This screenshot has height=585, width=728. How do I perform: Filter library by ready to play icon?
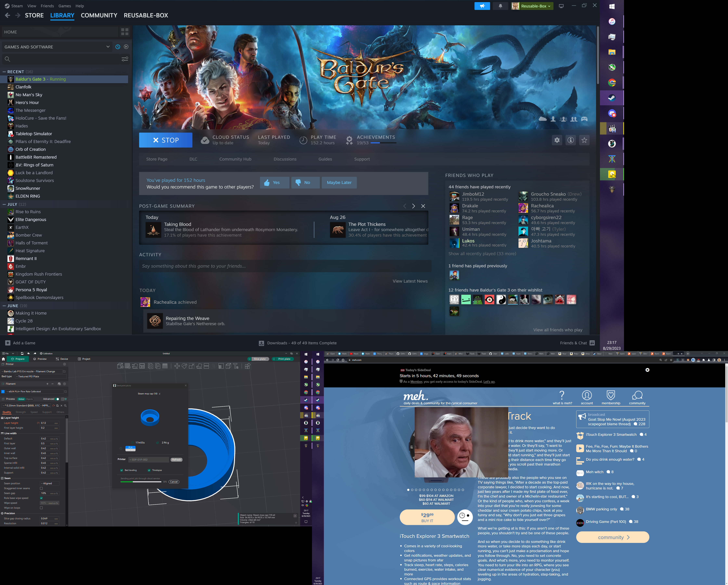[126, 47]
